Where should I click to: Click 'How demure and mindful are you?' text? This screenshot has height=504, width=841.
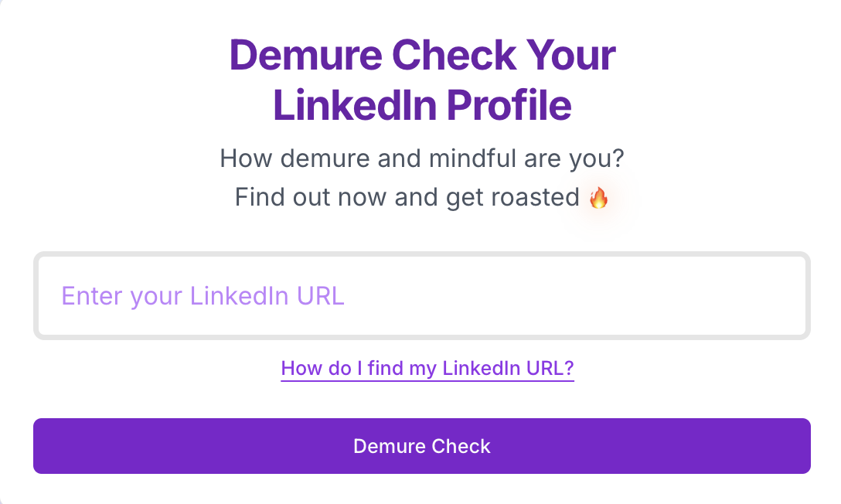[422, 159]
